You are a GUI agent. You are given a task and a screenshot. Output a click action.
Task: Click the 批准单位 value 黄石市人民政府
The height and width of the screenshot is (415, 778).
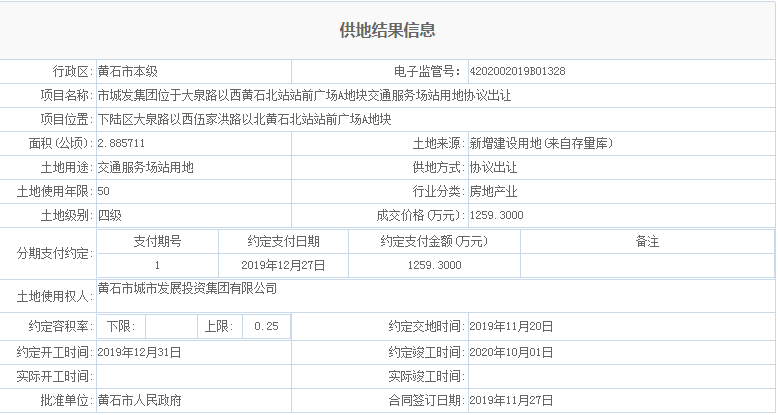point(139,400)
